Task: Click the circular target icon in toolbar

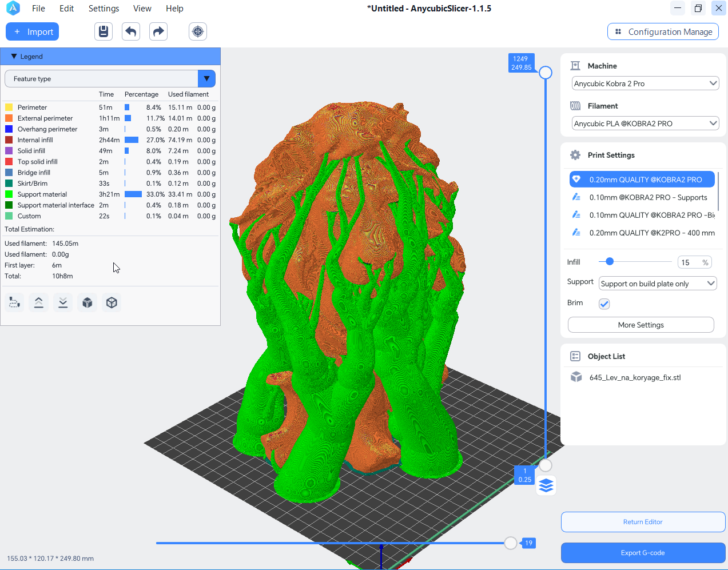Action: pos(198,31)
